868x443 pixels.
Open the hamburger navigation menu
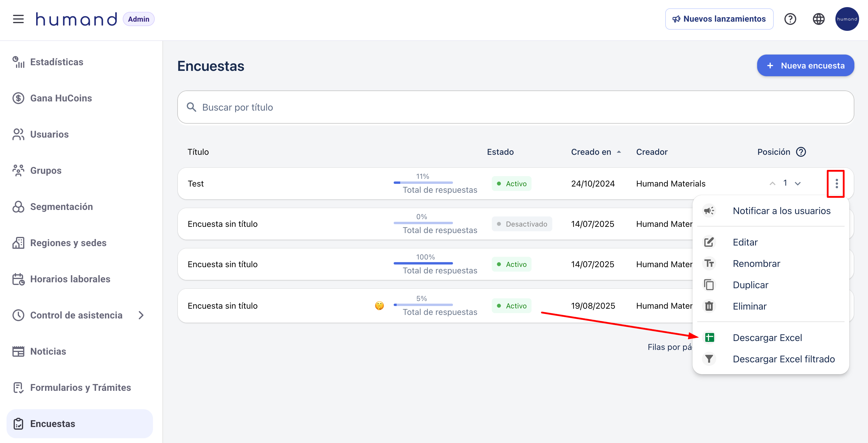click(18, 19)
